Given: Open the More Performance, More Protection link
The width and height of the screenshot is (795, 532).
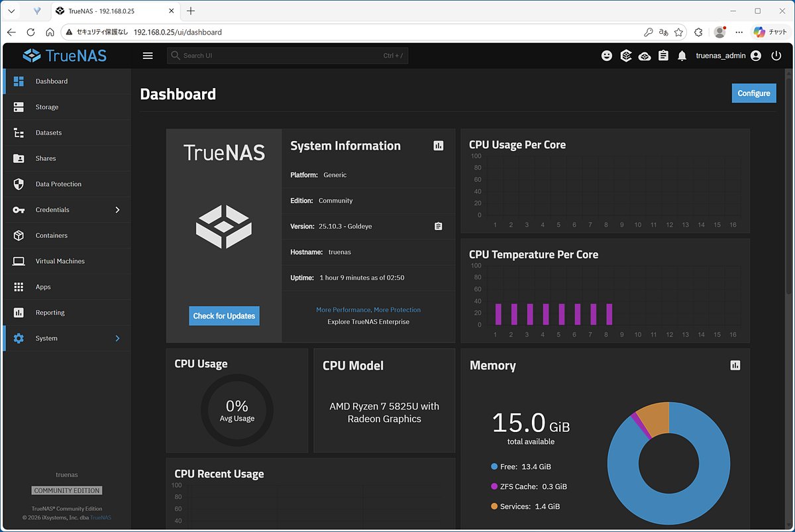Looking at the screenshot, I should pyautogui.click(x=368, y=310).
